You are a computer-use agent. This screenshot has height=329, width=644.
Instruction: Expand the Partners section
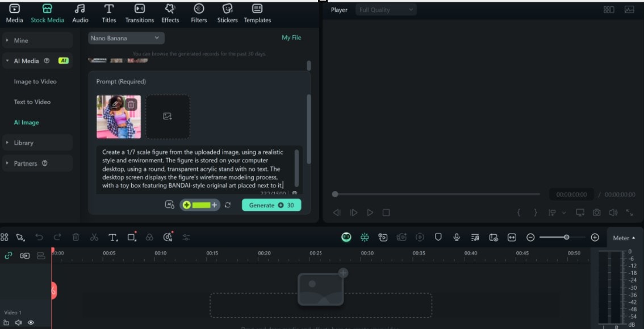[37, 163]
